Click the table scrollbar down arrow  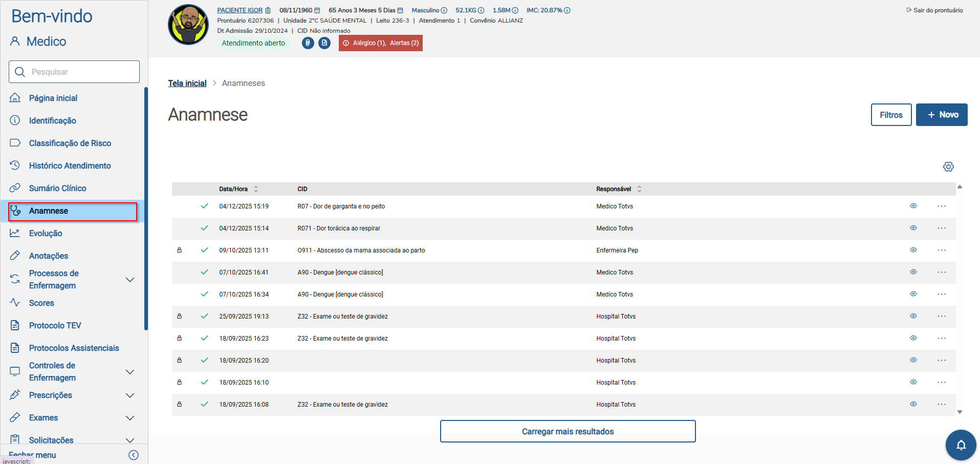(960, 412)
